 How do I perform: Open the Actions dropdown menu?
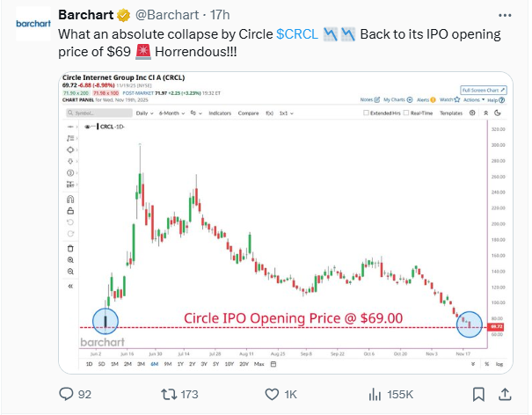473,99
